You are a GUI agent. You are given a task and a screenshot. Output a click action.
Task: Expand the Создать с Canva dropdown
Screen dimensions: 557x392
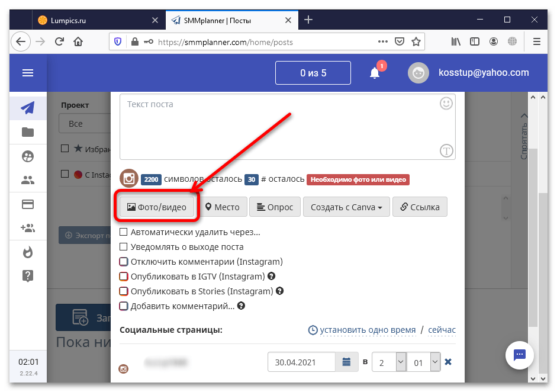[346, 207]
